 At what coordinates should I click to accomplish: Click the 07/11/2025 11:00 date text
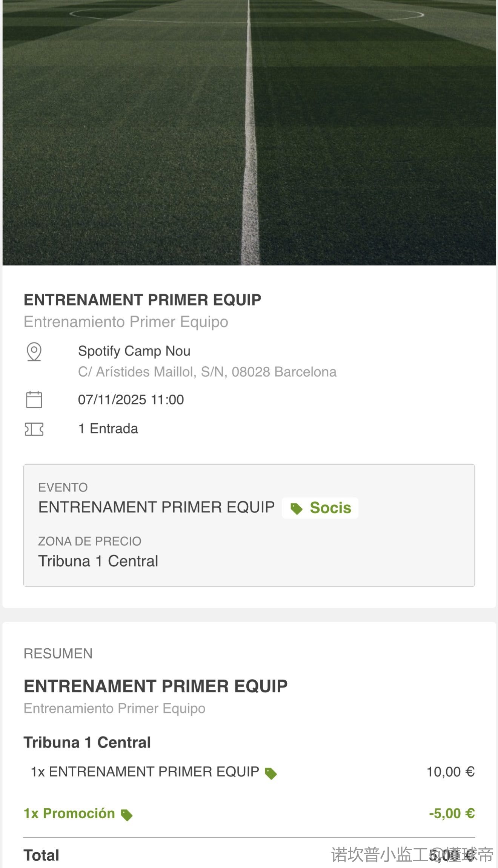click(x=131, y=400)
